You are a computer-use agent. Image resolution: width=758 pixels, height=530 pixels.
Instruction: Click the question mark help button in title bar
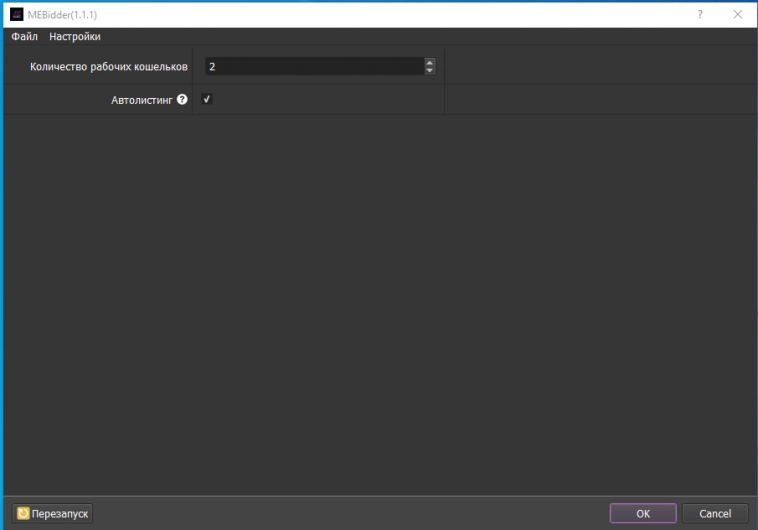coord(699,14)
